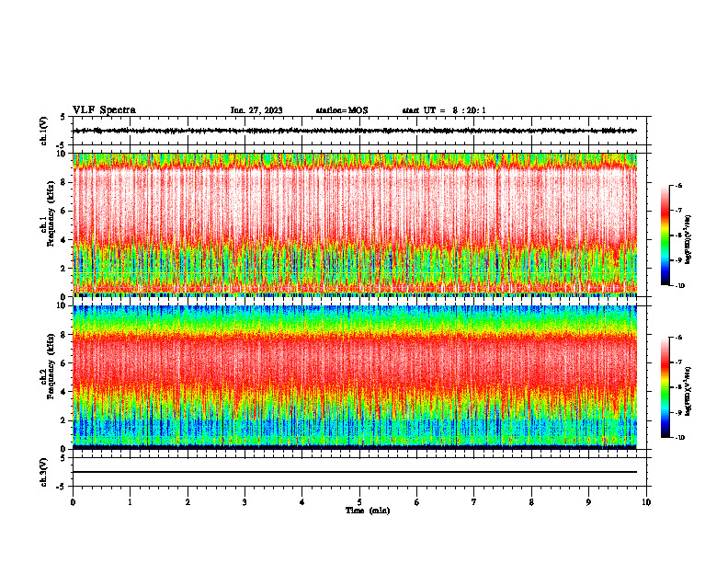Click the "Time (min)" axis label
The image size is (728, 563).
(368, 511)
